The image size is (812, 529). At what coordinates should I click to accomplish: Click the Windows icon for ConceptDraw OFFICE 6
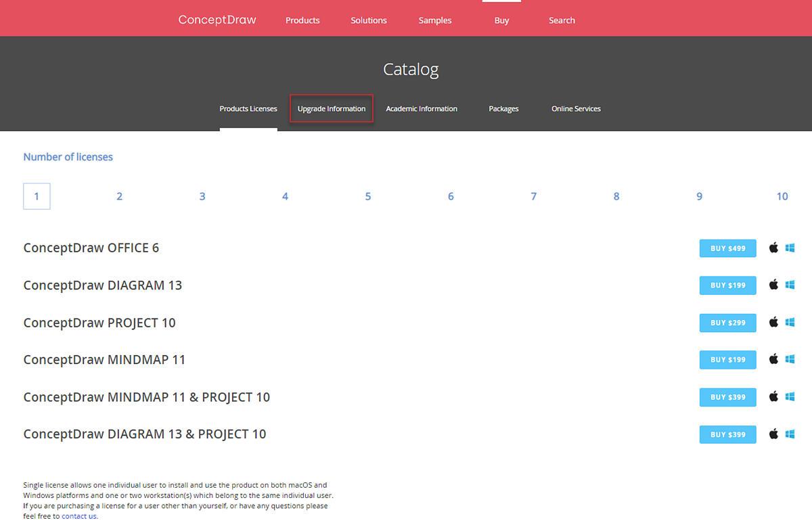(790, 248)
